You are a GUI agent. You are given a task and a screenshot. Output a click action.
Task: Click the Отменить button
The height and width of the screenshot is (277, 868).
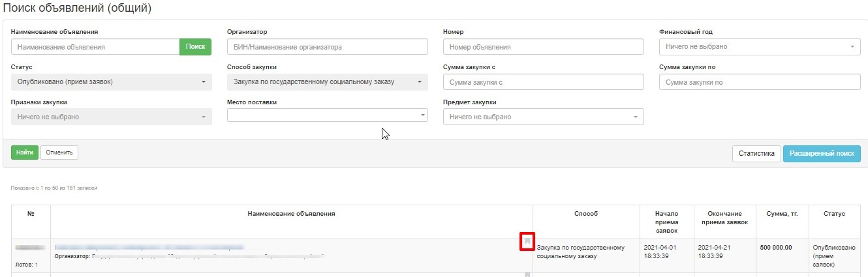pos(59,153)
